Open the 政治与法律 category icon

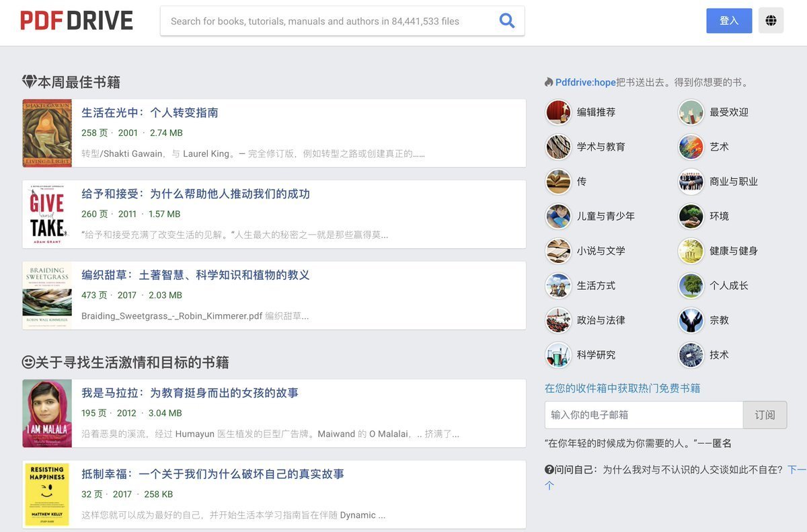point(558,320)
